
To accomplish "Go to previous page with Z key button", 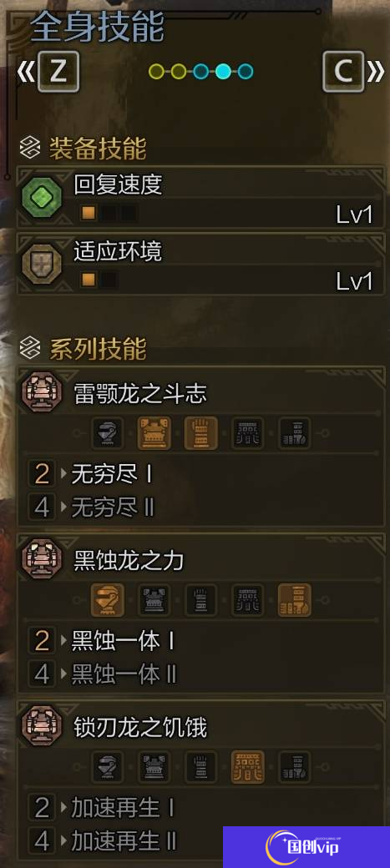I will pos(58,71).
